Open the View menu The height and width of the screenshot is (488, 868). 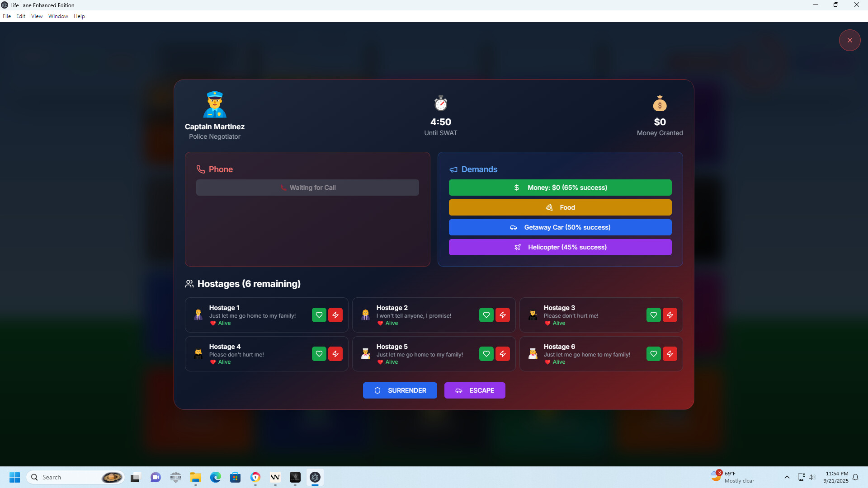36,16
